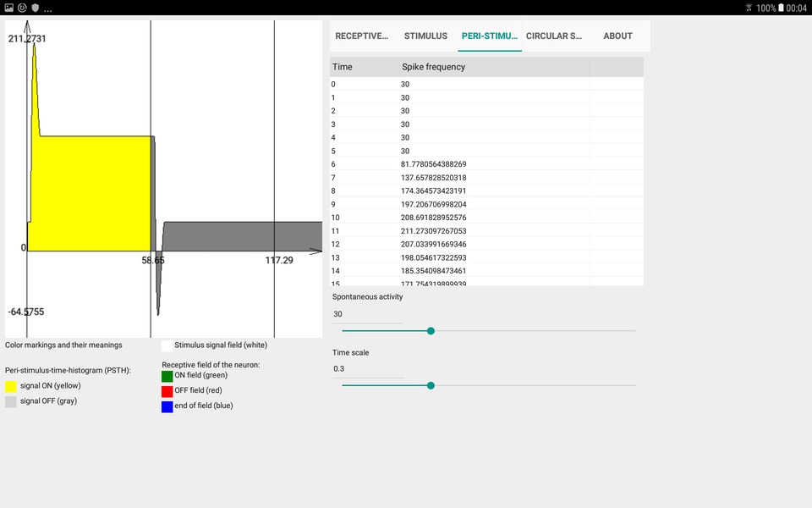Switch to the RECEPTIVE... tab
The image size is (812, 508).
(x=361, y=36)
